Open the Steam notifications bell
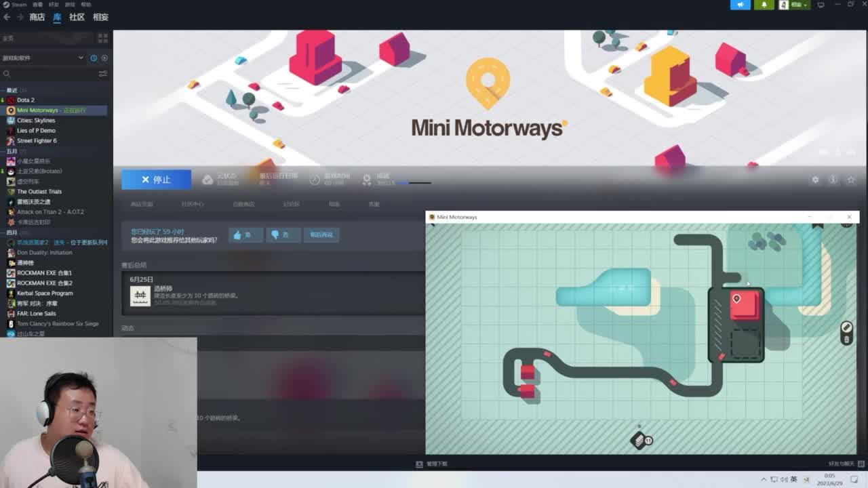Screen dimensions: 868x488 point(764,5)
